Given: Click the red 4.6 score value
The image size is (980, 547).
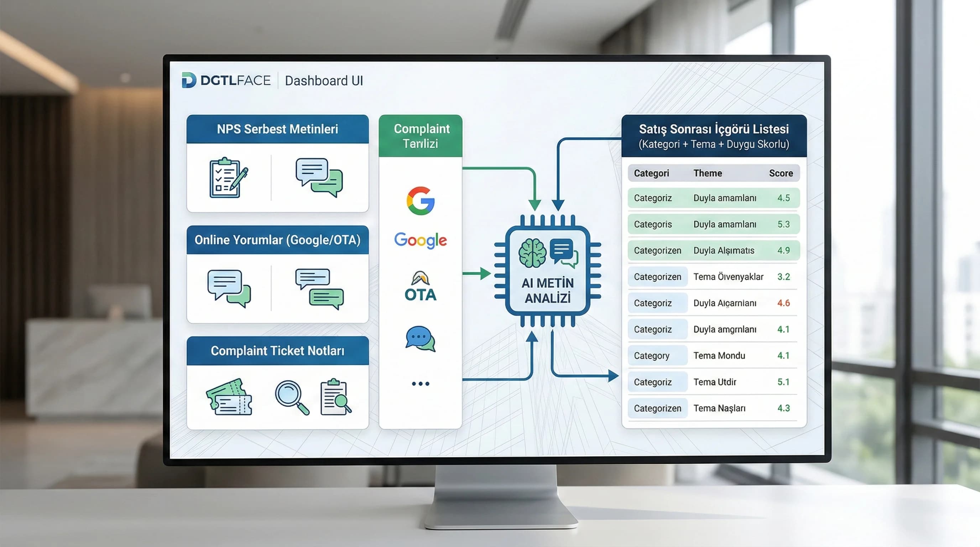Looking at the screenshot, I should coord(783,303).
